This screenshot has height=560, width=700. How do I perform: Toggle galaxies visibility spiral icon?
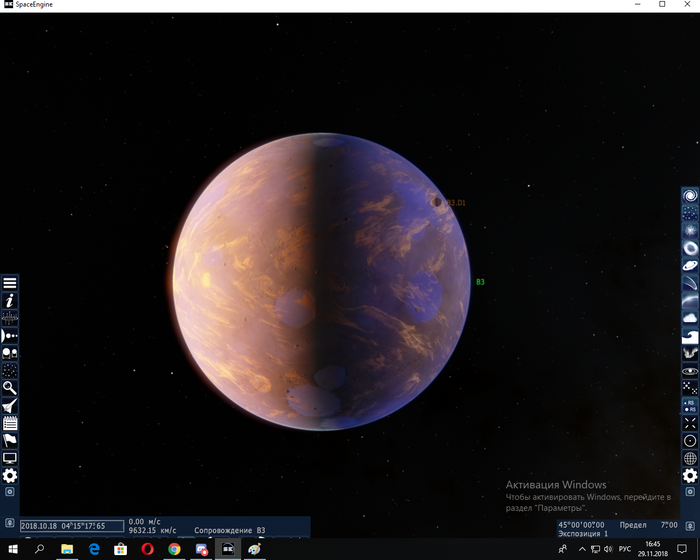point(690,196)
